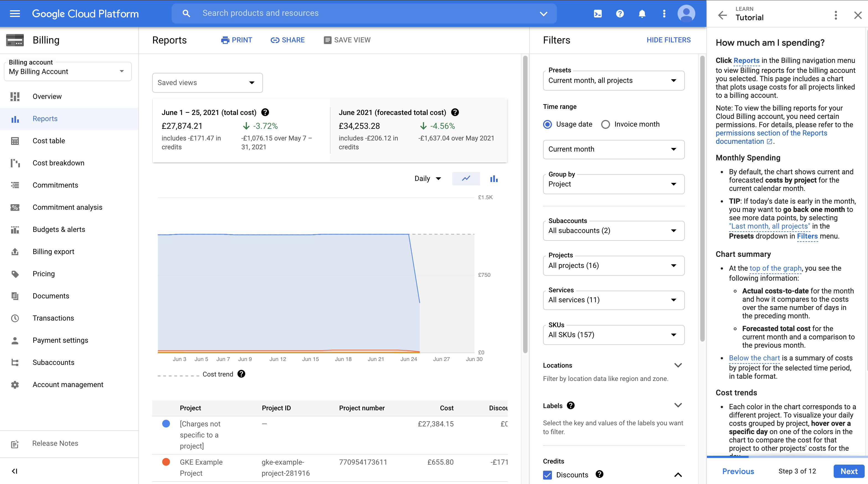Open the Presets dropdown
The image size is (868, 484).
pos(612,80)
